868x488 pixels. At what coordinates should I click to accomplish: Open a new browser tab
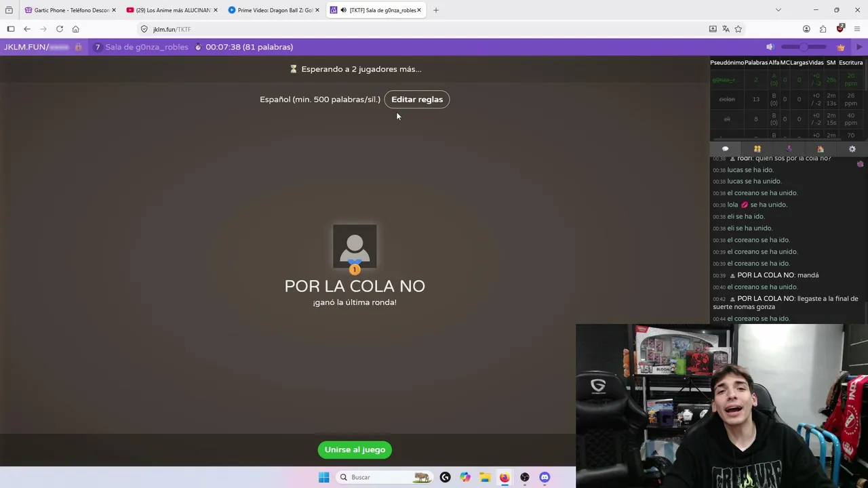(x=436, y=10)
